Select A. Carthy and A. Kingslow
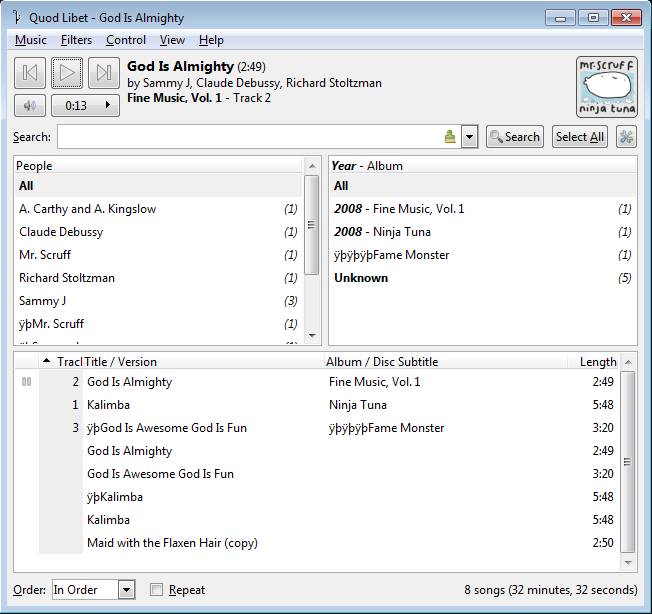This screenshot has width=652, height=614. [158, 209]
